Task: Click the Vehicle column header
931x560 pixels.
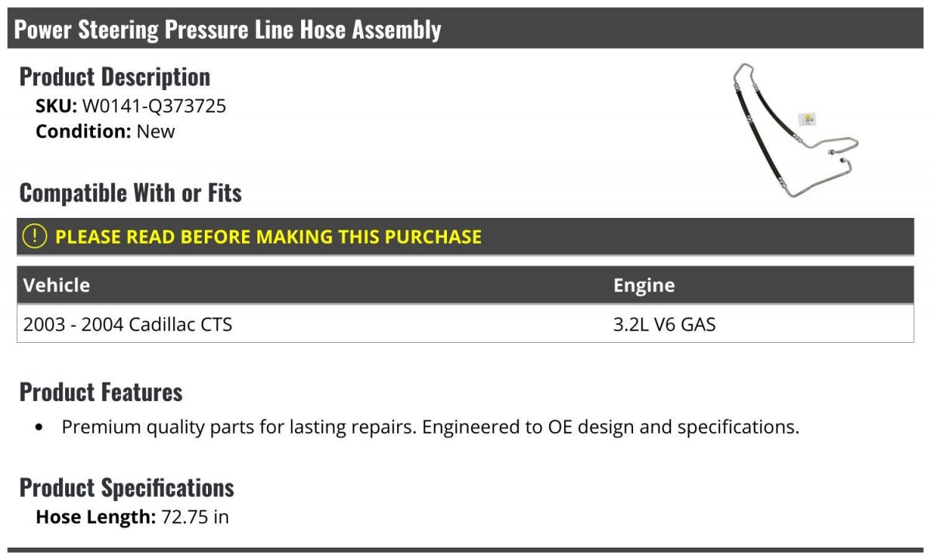Action: coord(57,285)
